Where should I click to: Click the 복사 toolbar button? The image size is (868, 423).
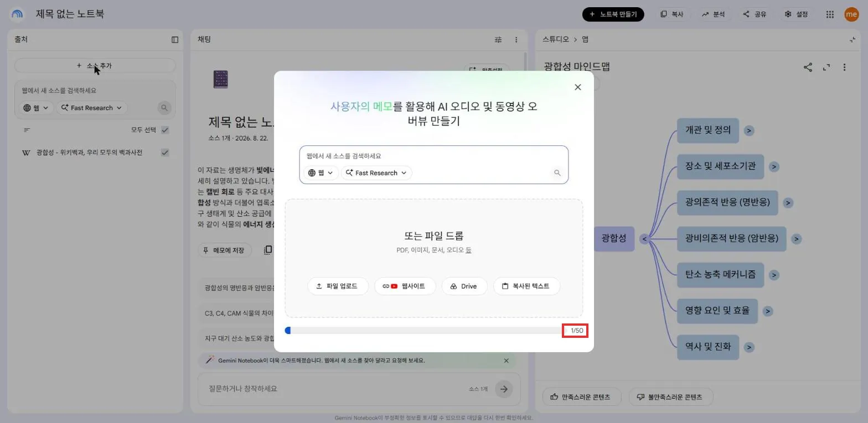coord(671,14)
